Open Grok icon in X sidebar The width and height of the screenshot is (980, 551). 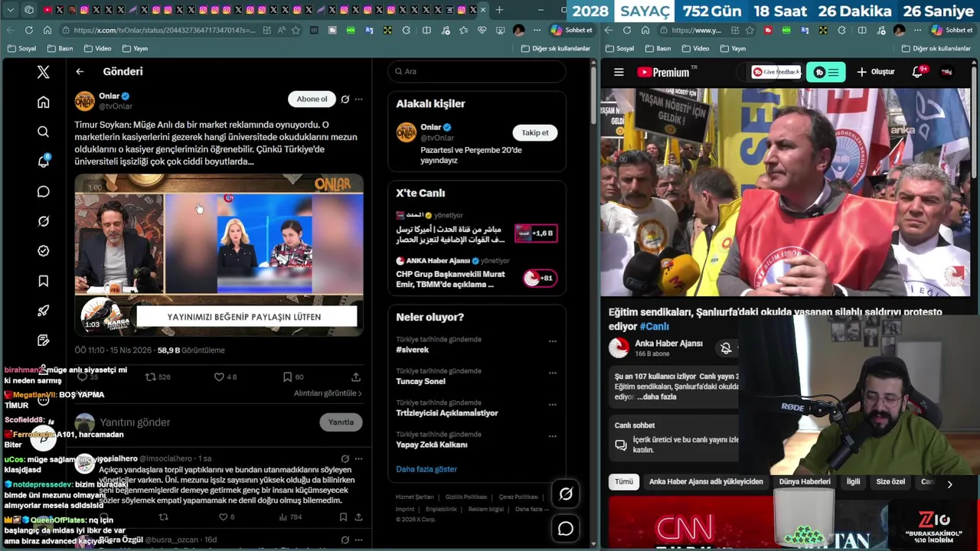pyautogui.click(x=43, y=221)
